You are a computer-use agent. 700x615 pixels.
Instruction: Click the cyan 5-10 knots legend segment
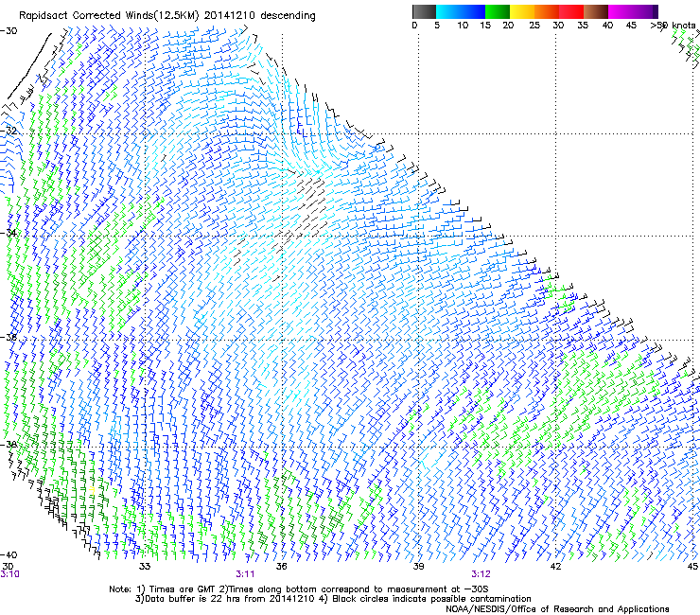(x=448, y=11)
